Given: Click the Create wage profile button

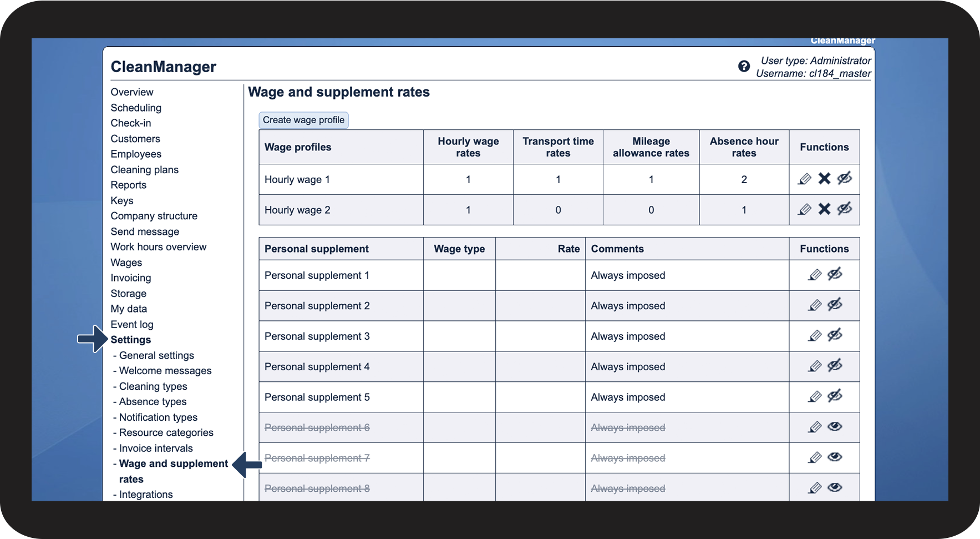Looking at the screenshot, I should tap(303, 120).
